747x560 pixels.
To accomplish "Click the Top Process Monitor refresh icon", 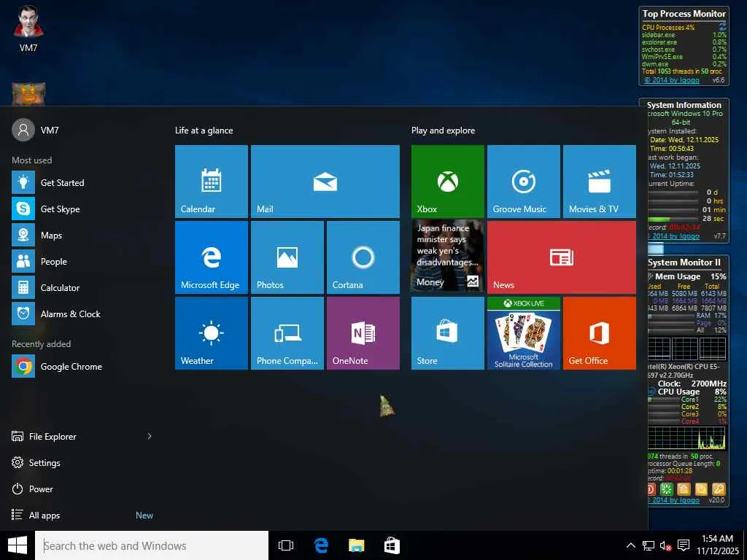I will [722, 26].
